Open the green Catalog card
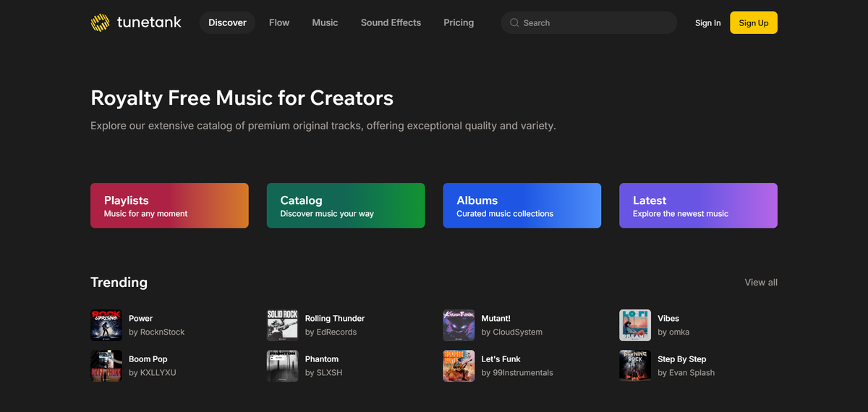Image resolution: width=868 pixels, height=412 pixels. coord(346,205)
